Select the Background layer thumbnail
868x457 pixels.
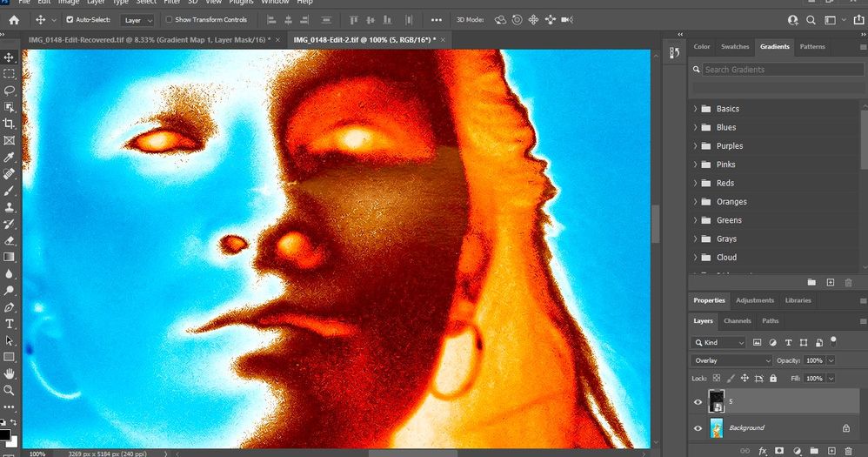[x=717, y=428]
